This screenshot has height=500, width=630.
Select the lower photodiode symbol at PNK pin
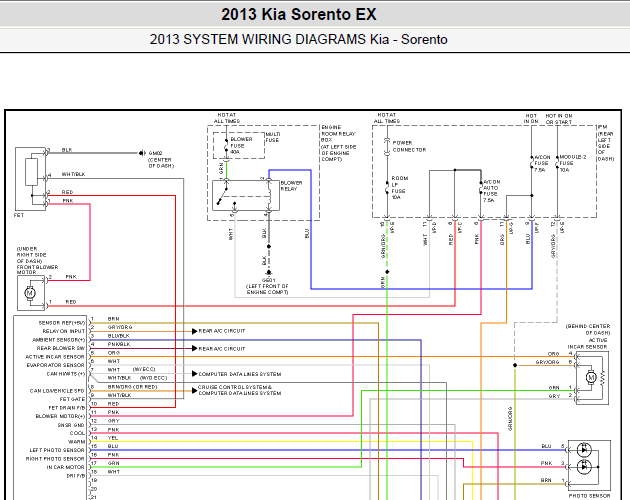[584, 467]
